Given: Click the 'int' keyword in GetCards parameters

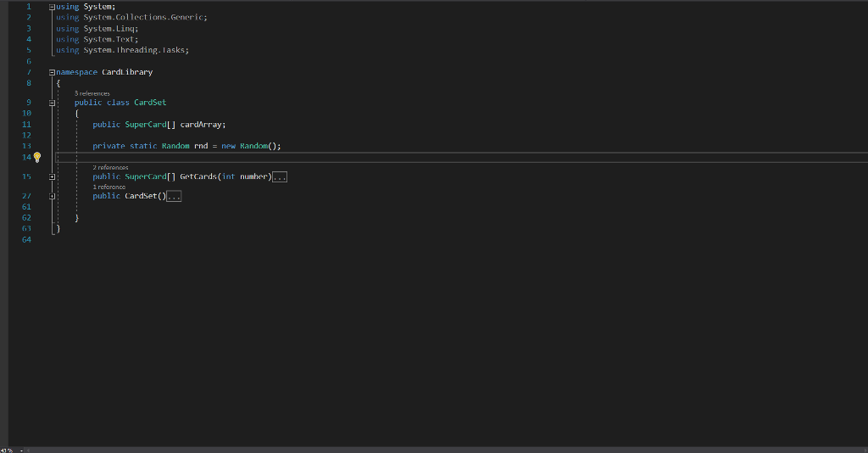Looking at the screenshot, I should click(x=229, y=176).
